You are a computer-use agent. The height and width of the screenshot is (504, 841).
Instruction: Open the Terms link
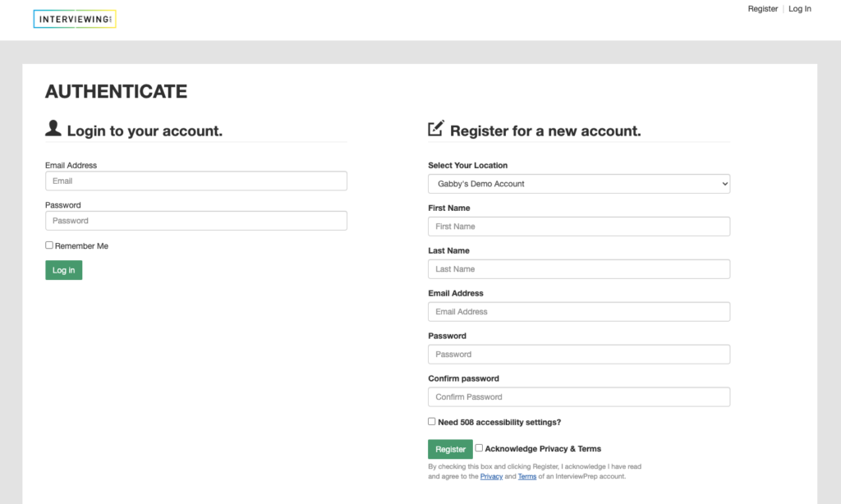click(x=527, y=476)
